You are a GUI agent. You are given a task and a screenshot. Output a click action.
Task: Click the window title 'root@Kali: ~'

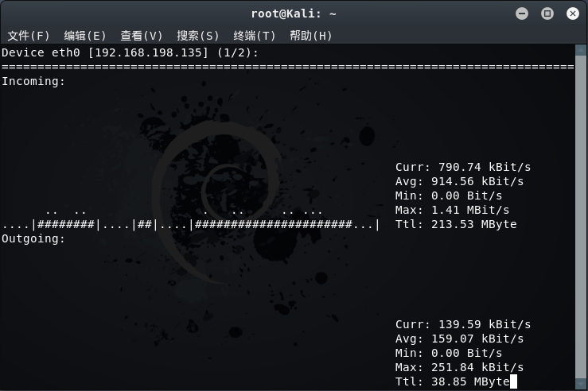point(294,14)
